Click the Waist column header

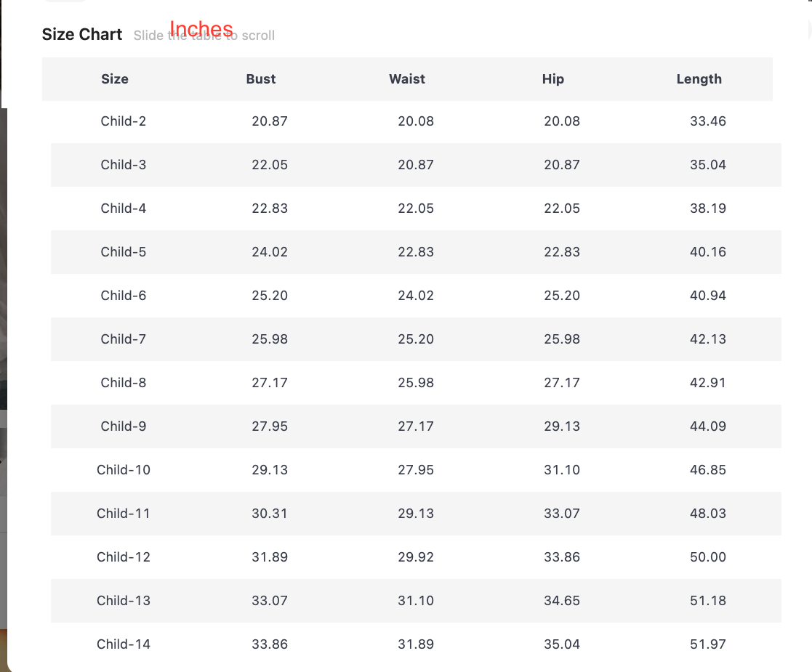click(407, 79)
